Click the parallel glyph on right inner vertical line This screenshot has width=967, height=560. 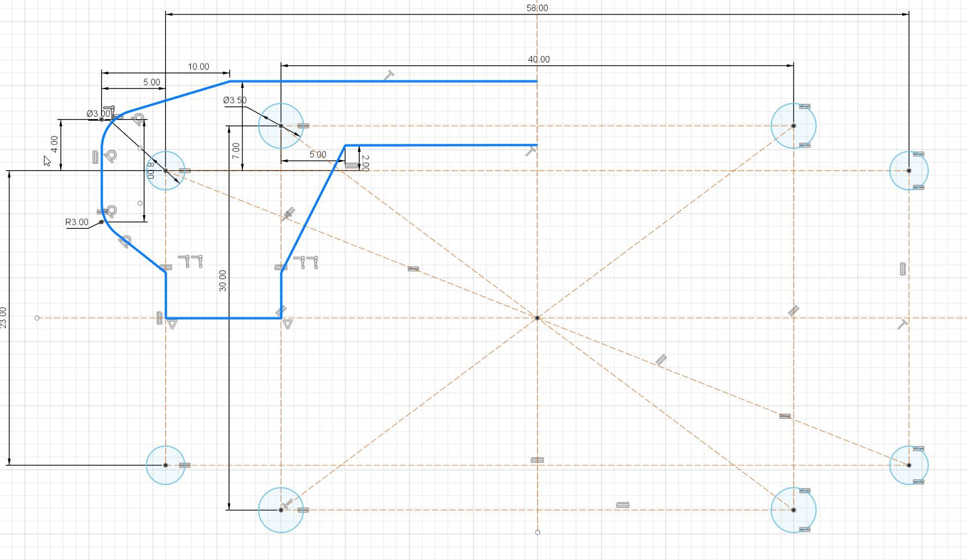click(793, 311)
